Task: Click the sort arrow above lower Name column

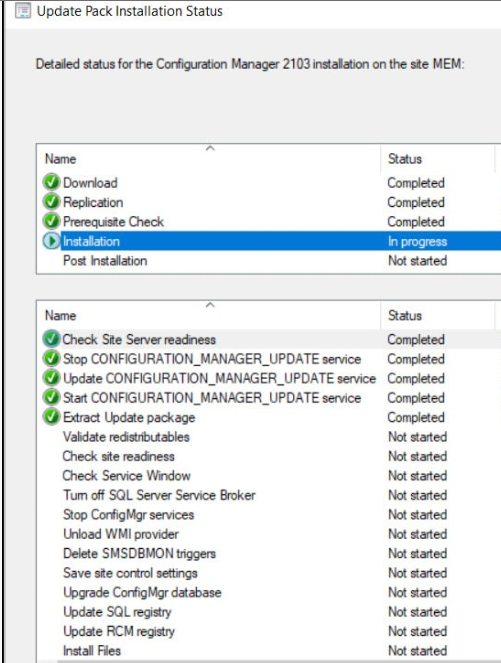Action: [x=210, y=305]
